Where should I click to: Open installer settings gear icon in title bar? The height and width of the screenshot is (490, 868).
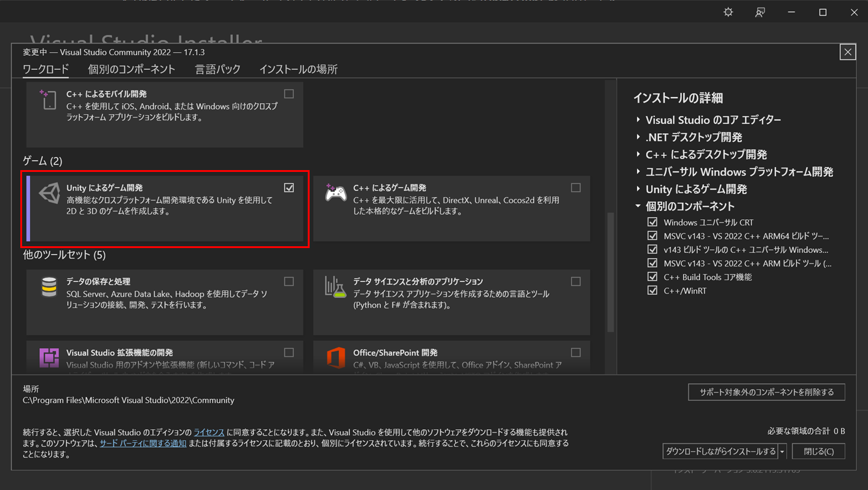tap(729, 12)
